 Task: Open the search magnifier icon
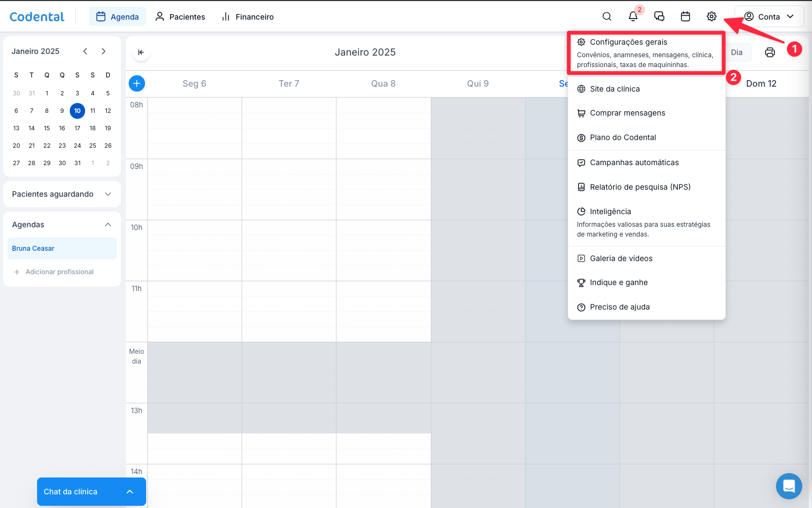[x=606, y=16]
